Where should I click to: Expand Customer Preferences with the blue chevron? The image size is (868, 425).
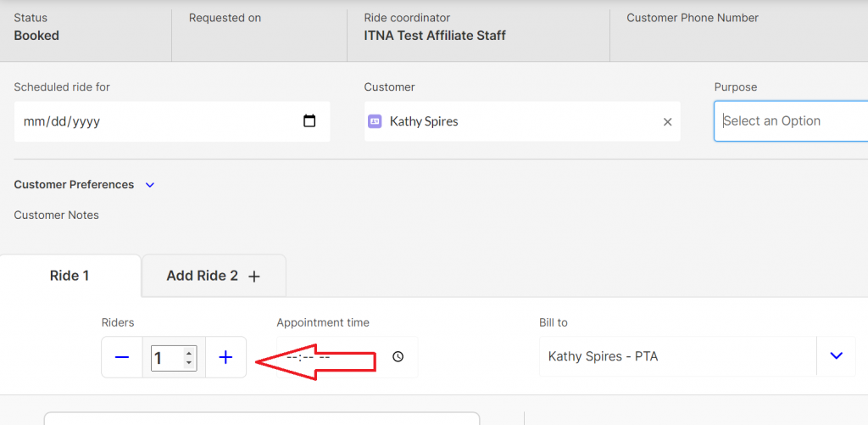(150, 185)
